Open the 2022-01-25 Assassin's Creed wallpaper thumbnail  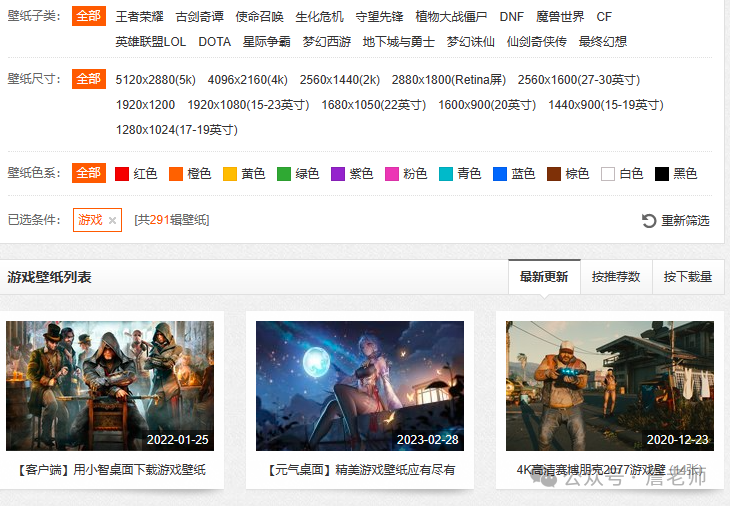coord(110,386)
